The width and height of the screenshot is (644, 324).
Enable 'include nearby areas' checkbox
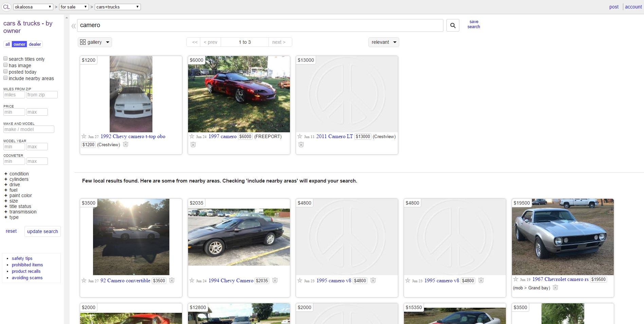point(5,78)
